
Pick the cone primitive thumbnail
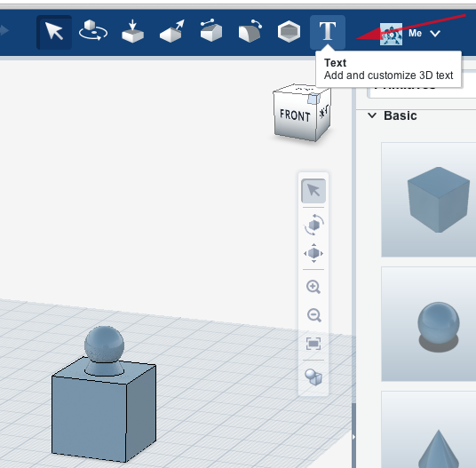pyautogui.click(x=429, y=430)
